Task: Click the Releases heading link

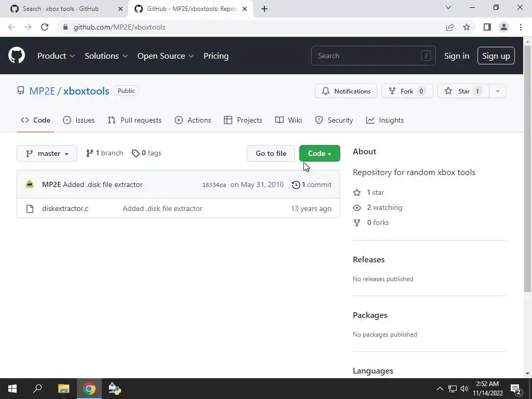Action: (369, 260)
